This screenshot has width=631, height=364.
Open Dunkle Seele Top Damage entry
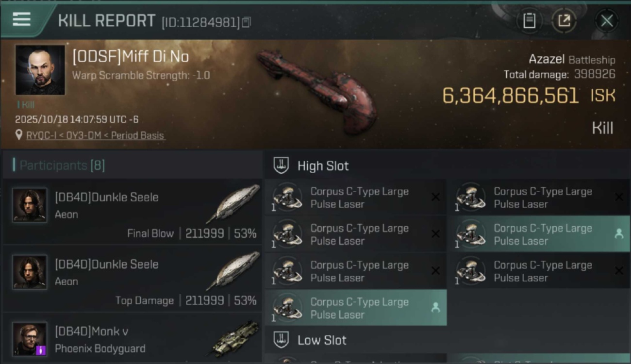point(132,279)
